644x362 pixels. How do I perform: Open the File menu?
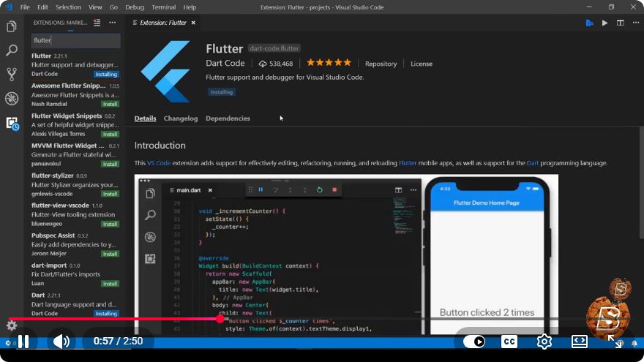25,7
